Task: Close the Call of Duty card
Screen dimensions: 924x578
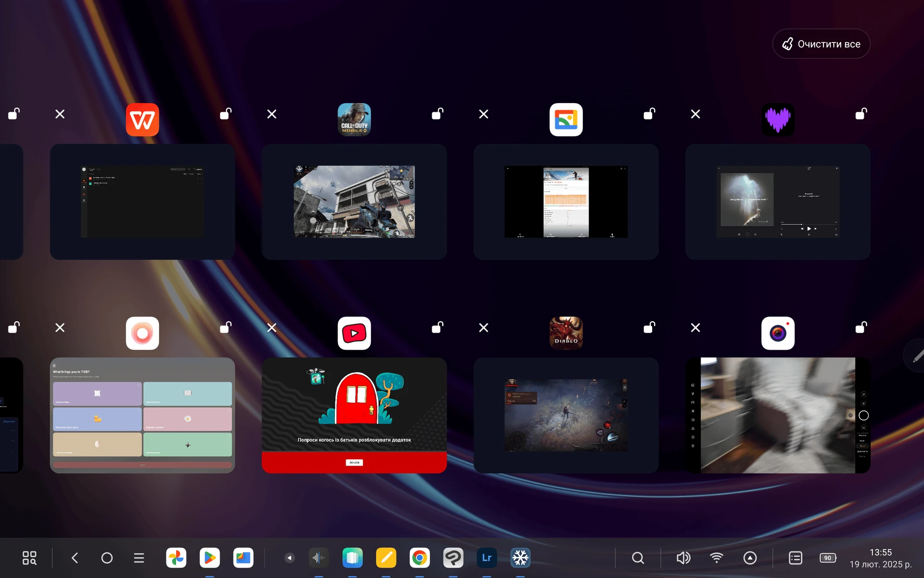Action: (272, 114)
